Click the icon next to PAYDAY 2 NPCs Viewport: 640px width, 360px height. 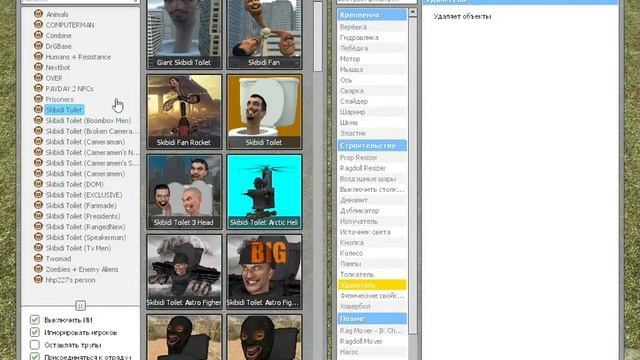click(x=38, y=88)
